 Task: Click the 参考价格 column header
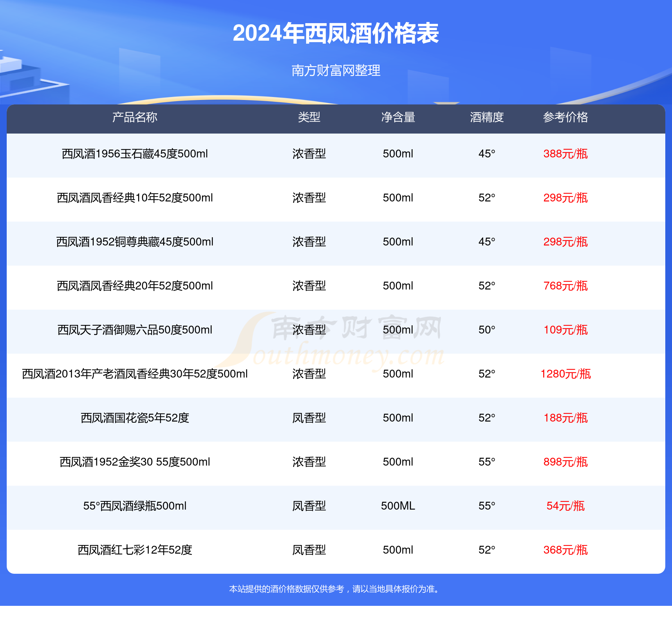pyautogui.click(x=566, y=117)
